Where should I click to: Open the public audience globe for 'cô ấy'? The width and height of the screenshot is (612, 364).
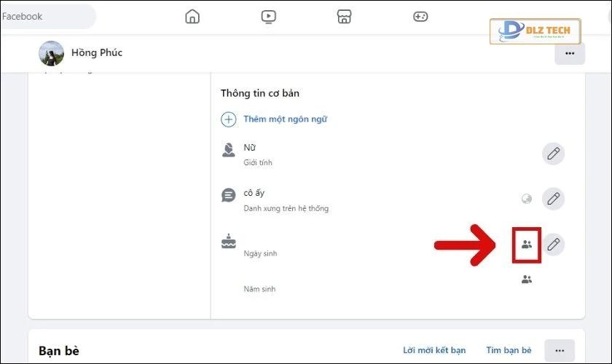[x=527, y=199]
